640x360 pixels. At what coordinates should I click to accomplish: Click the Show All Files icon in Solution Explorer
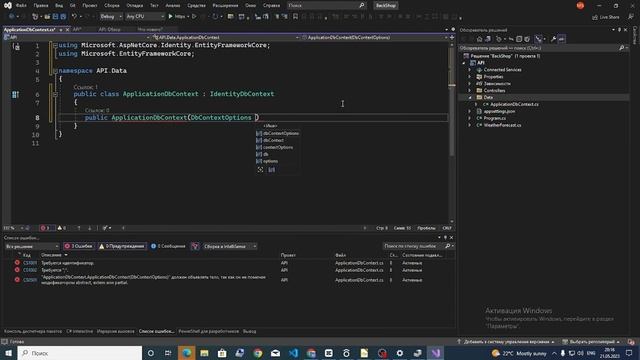[527, 39]
